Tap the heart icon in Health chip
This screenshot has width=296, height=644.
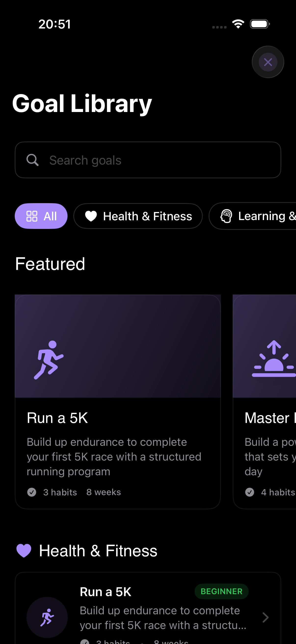[91, 216]
